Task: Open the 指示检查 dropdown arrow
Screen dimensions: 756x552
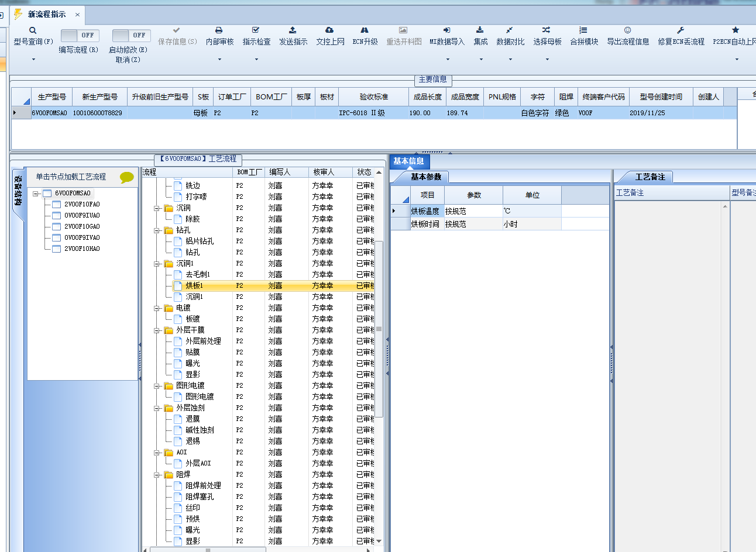Action: point(256,59)
